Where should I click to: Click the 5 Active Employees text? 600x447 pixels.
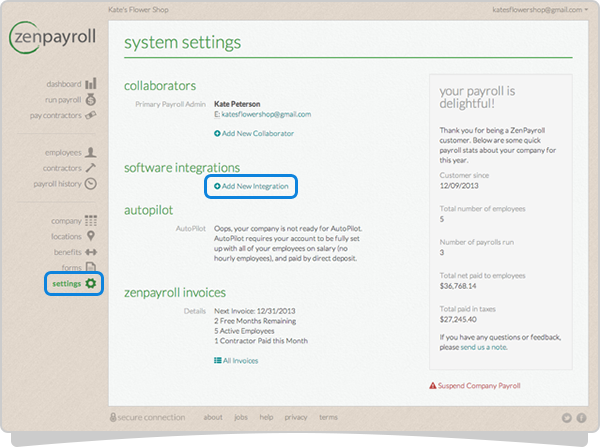244,331
